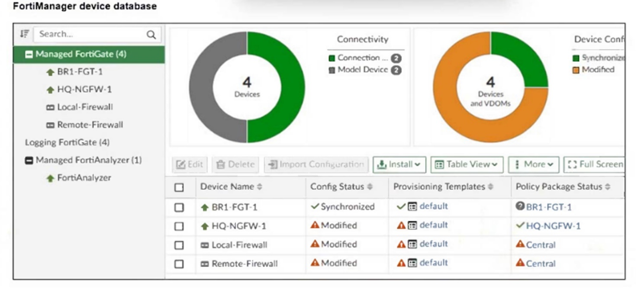The image size is (644, 299).
Task: Click the model device icon beside Remote-Firewall in the tree
Action: point(50,125)
